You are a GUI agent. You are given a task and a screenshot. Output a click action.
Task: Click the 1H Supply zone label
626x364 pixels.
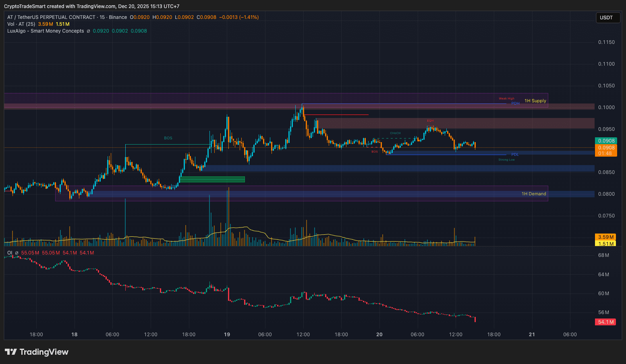[535, 101]
